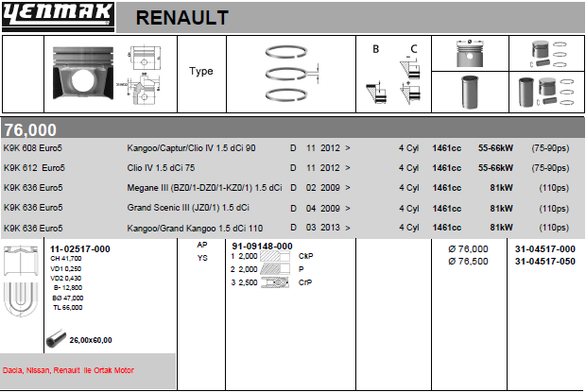Click the piston ring set illustration
586x392 pixels.
click(293, 74)
